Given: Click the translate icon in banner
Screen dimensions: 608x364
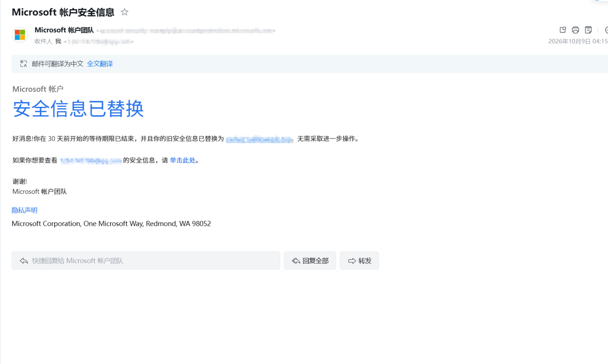Looking at the screenshot, I should pyautogui.click(x=24, y=64).
